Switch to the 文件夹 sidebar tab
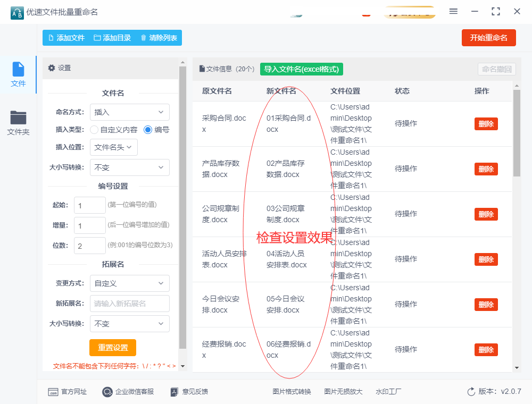532x404 pixels. click(x=18, y=123)
